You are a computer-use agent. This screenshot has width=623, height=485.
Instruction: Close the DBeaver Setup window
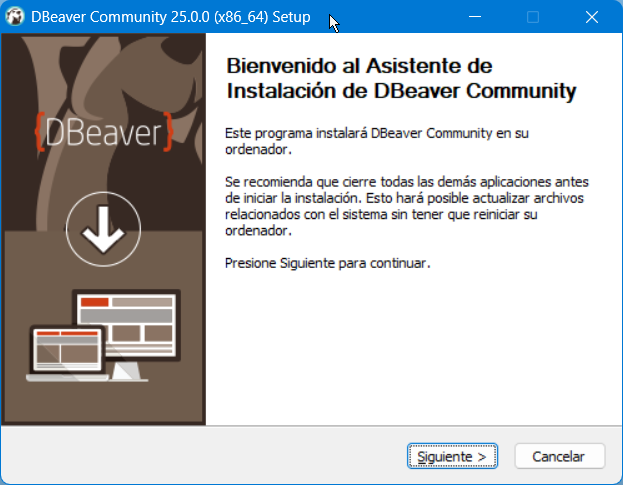tap(592, 17)
